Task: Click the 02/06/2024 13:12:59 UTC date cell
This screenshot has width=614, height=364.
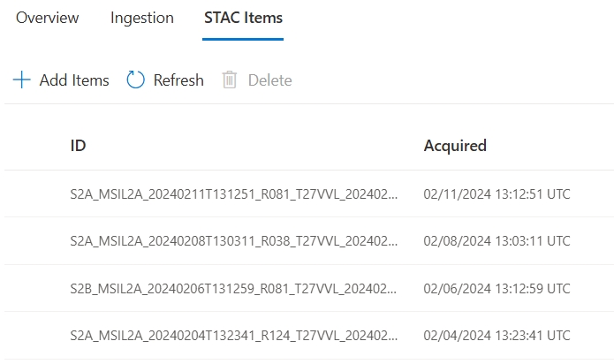Action: coord(497,288)
